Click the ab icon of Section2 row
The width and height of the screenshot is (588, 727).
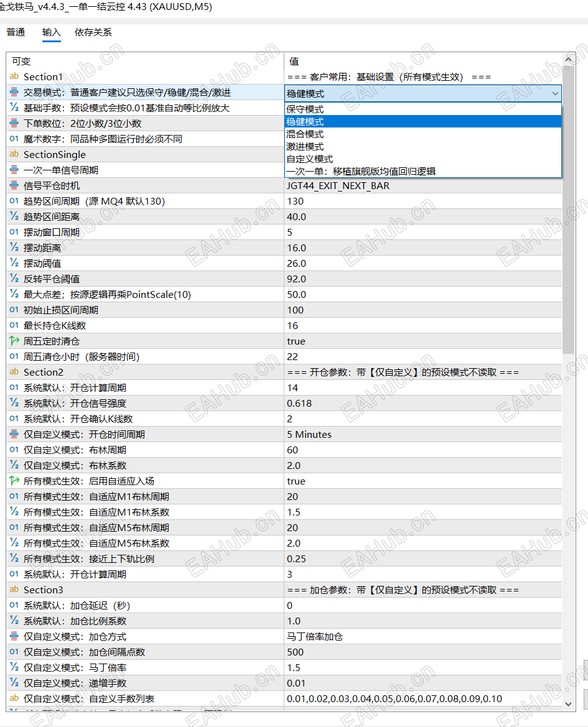14,372
